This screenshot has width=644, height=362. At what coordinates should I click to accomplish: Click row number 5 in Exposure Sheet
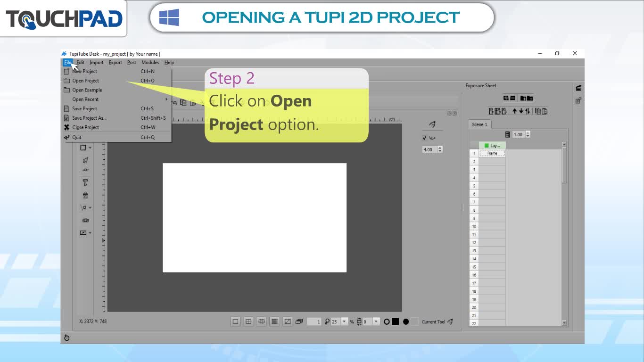click(474, 186)
